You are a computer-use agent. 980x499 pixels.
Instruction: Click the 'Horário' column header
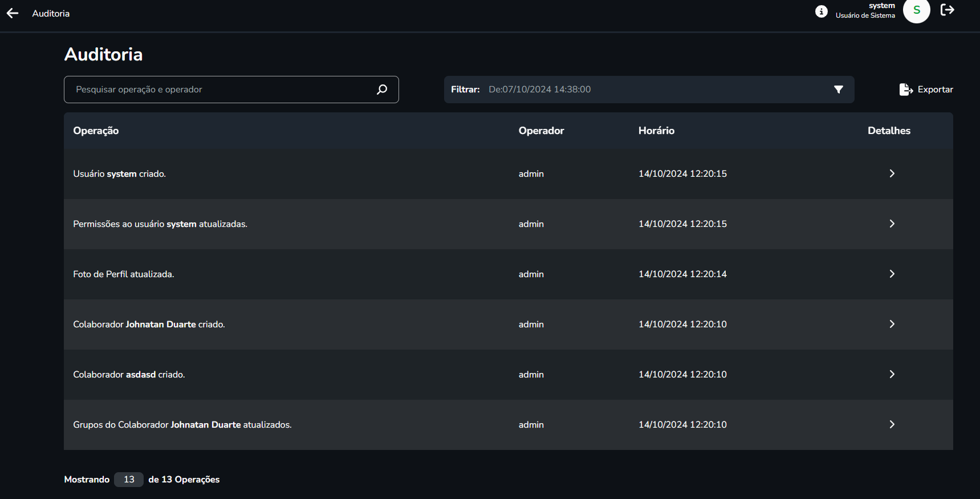[656, 131]
